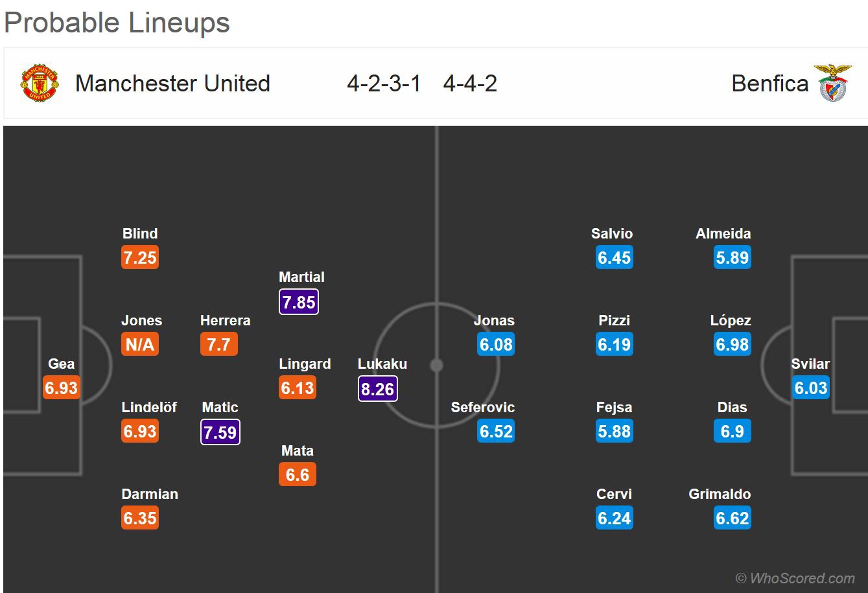Image resolution: width=868 pixels, height=593 pixels.
Task: Click the Benfica club crest icon
Action: [832, 83]
